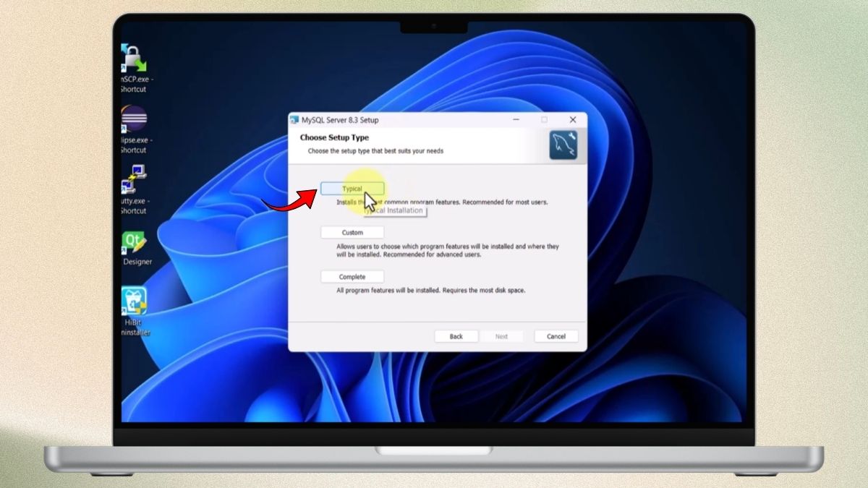Click the MySQL dolphin logo banner

[x=563, y=145]
